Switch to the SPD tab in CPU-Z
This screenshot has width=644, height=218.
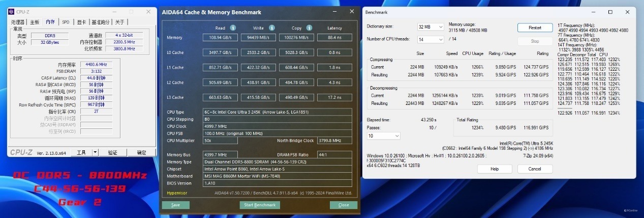point(66,22)
